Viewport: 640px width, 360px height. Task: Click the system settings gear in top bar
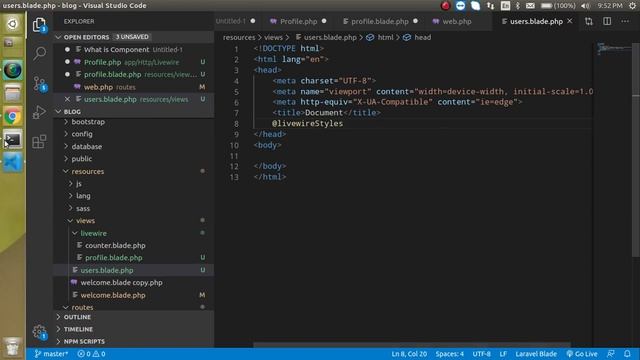(x=632, y=6)
